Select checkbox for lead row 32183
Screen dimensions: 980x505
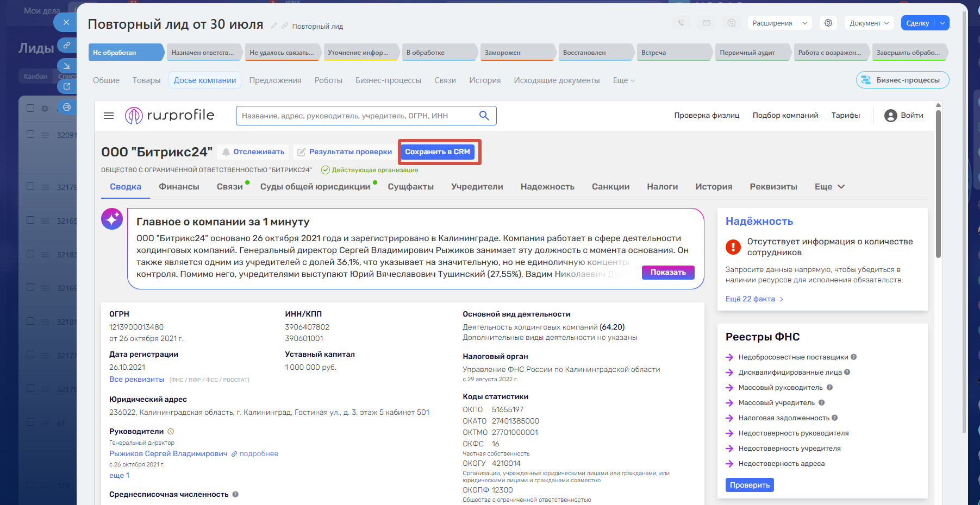(x=30, y=254)
